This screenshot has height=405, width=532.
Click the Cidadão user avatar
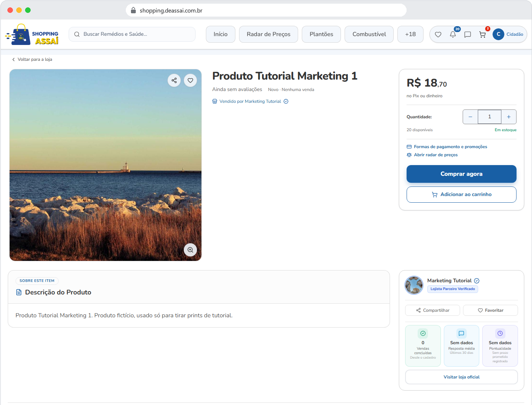[x=498, y=34]
